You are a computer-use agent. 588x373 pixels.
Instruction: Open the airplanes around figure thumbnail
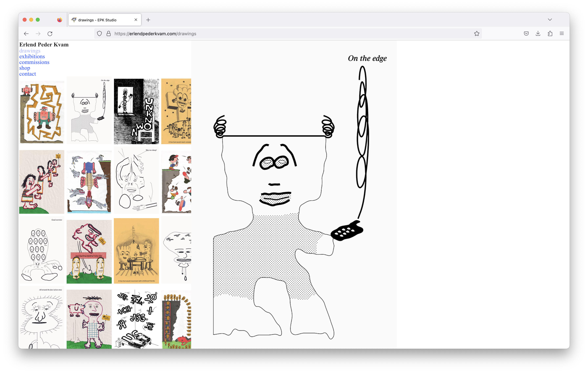(x=89, y=182)
